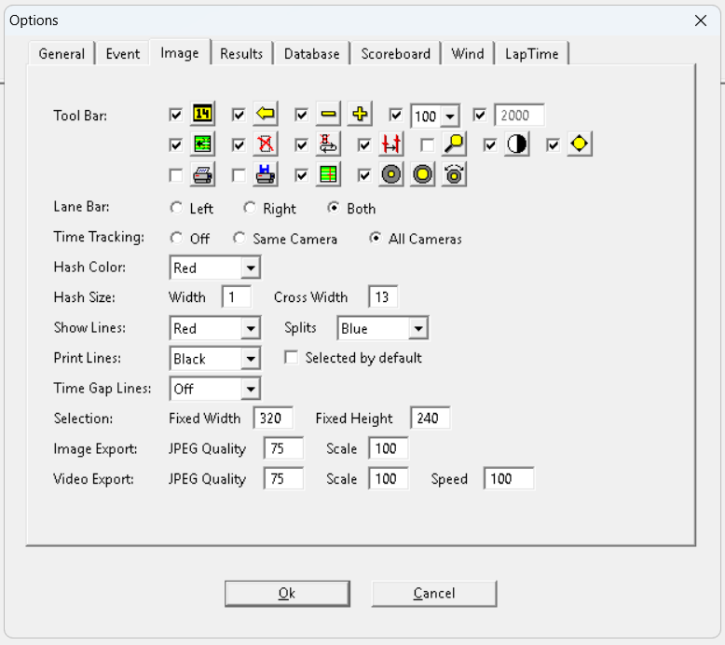Click the yellow minus zoom-out icon
The height and width of the screenshot is (645, 725).
pos(329,115)
